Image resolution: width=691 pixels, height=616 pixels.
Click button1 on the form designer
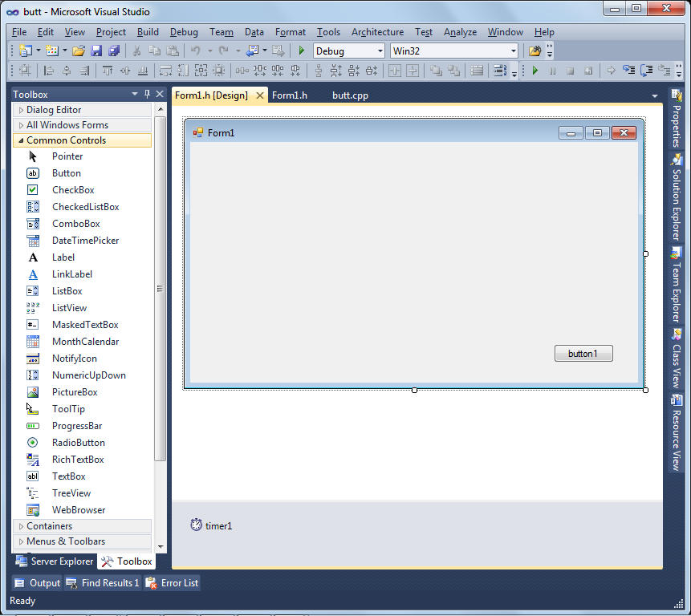coord(583,354)
